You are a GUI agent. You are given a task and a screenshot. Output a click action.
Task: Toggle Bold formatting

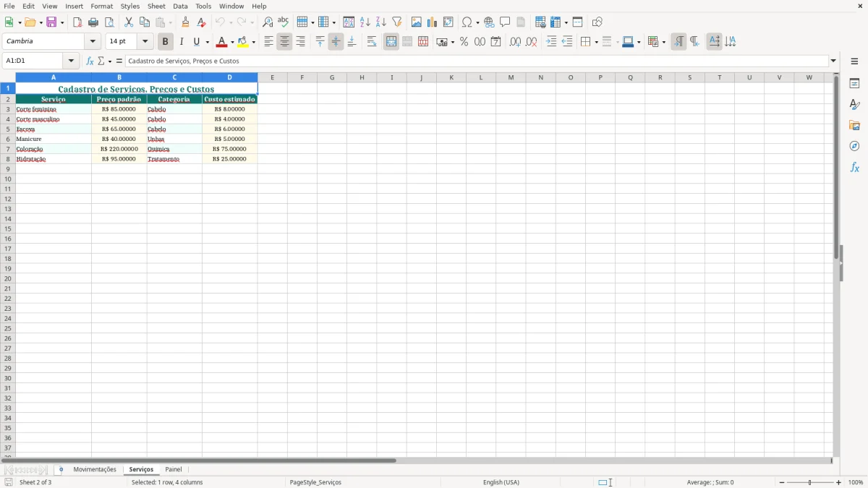[166, 42]
